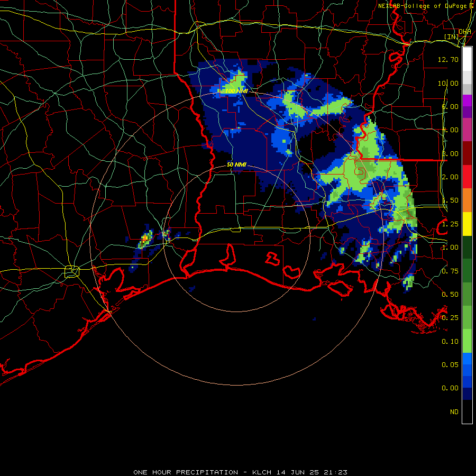Image resolution: width=476 pixels, height=476 pixels.
Task: Click the '1.25' legend value
Action: coord(450,224)
